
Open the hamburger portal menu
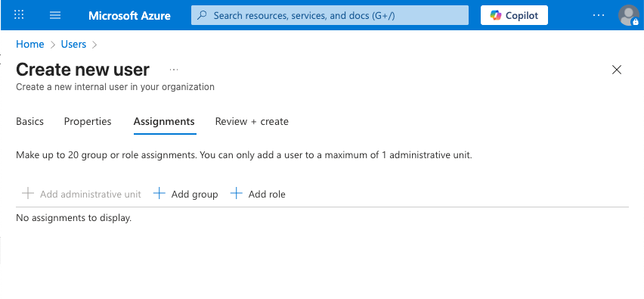click(x=55, y=15)
